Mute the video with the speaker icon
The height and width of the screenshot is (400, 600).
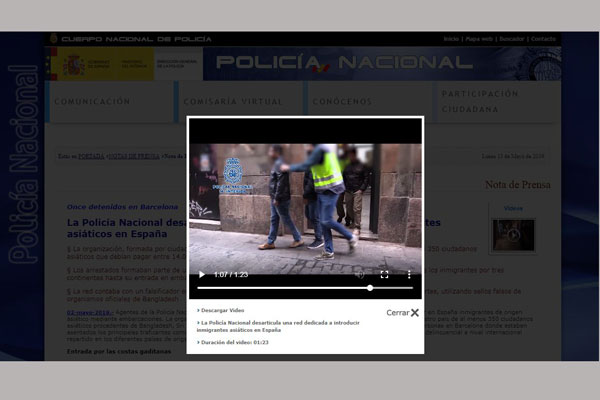[x=359, y=274]
